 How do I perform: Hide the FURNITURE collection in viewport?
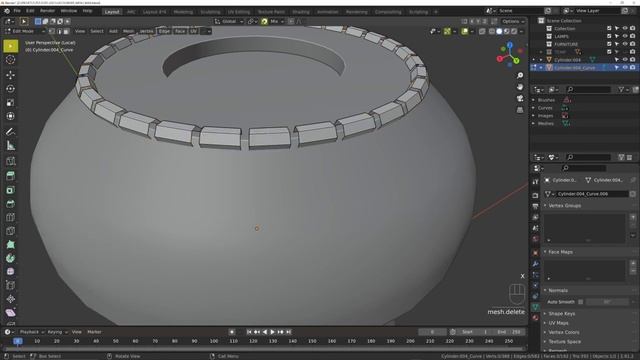[625, 44]
